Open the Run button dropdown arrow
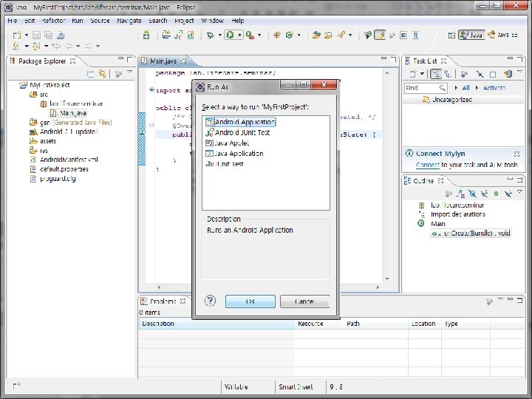Viewport: 532px width, 399px height. (239, 35)
